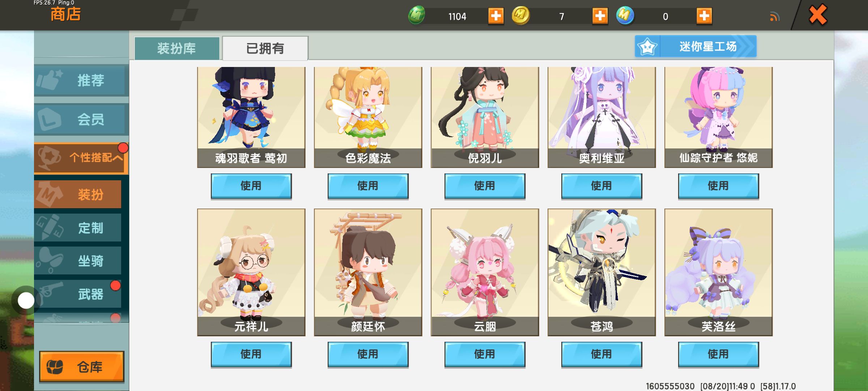Open the 武器 weapons category
The height and width of the screenshot is (391, 868).
(78, 294)
